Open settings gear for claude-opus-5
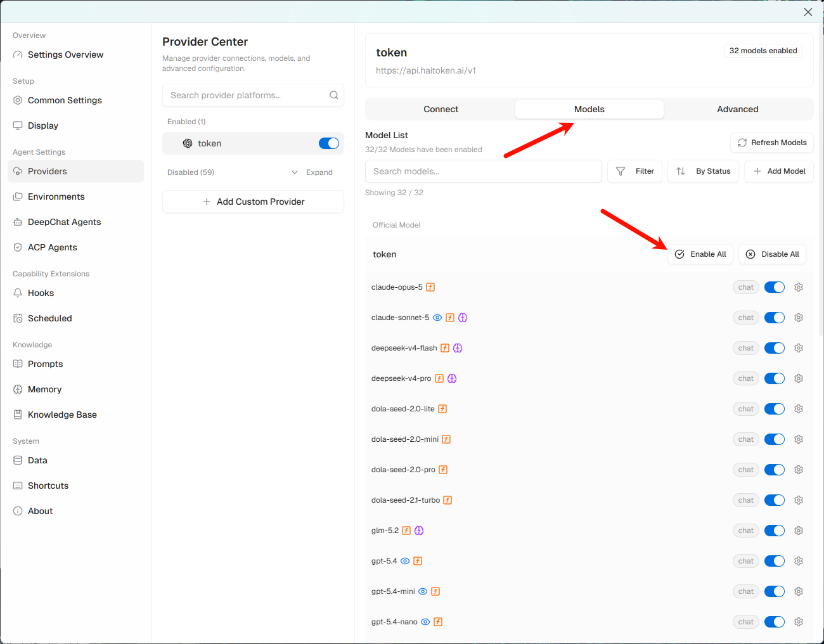Image resolution: width=824 pixels, height=644 pixels. (x=799, y=287)
